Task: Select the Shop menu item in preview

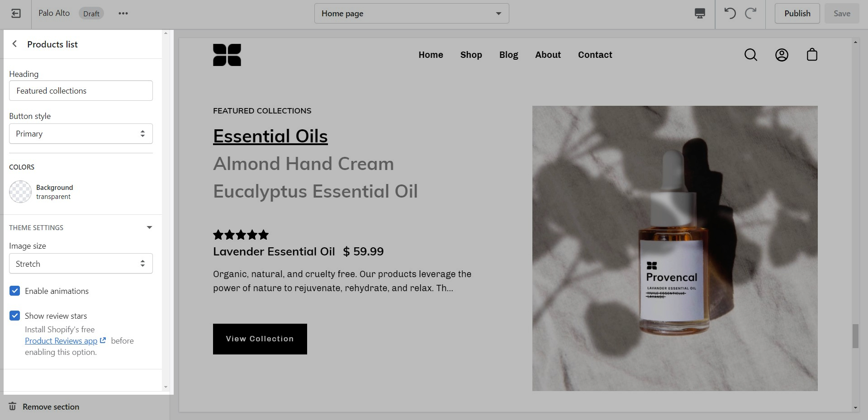Action: click(471, 55)
